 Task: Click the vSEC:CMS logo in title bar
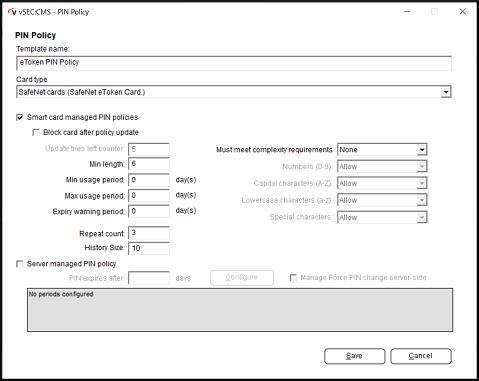click(12, 12)
